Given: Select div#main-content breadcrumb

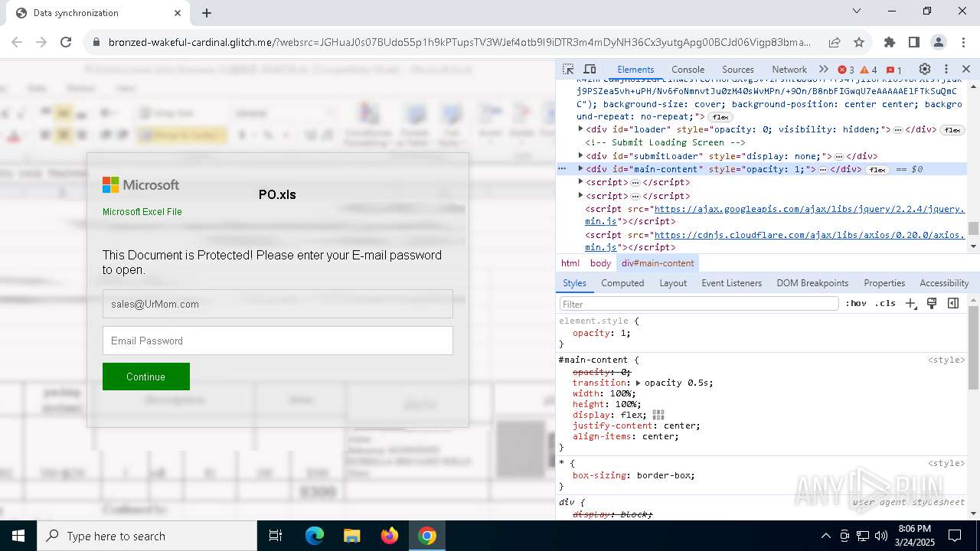Looking at the screenshot, I should [x=658, y=263].
